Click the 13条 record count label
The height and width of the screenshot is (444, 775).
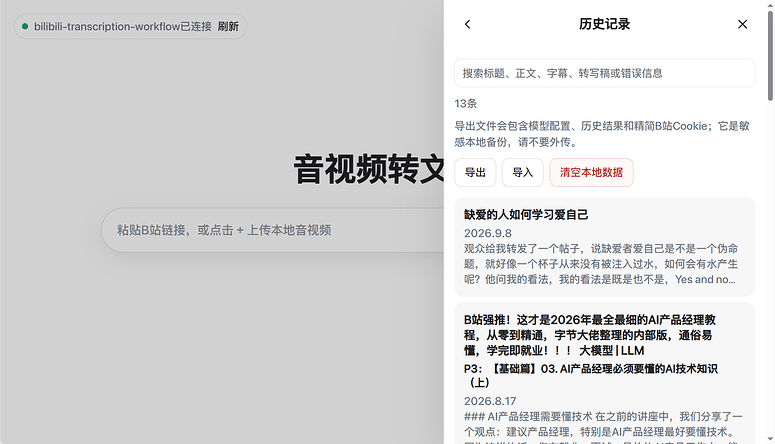click(466, 104)
